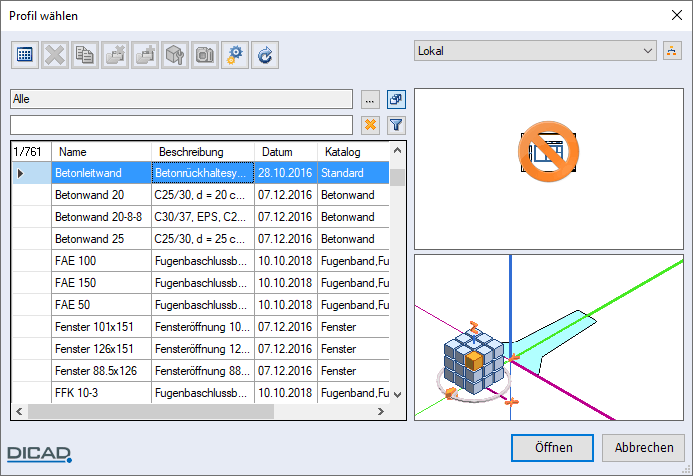Select the Fenster 126x151 row
This screenshot has height=476, width=693.
201,349
